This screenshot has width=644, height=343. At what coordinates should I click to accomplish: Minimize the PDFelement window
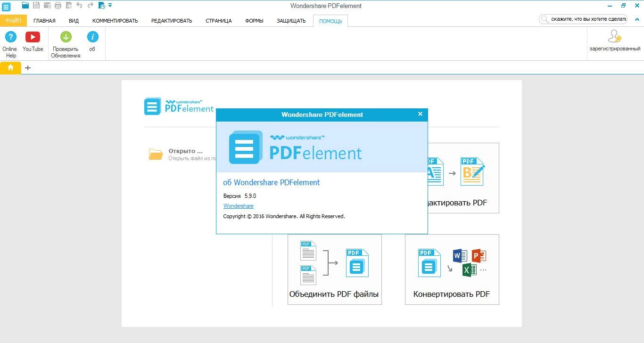611,6
